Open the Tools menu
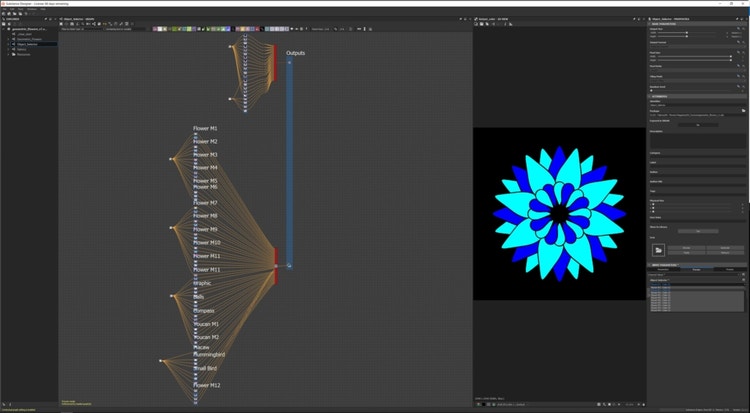 (21, 9)
